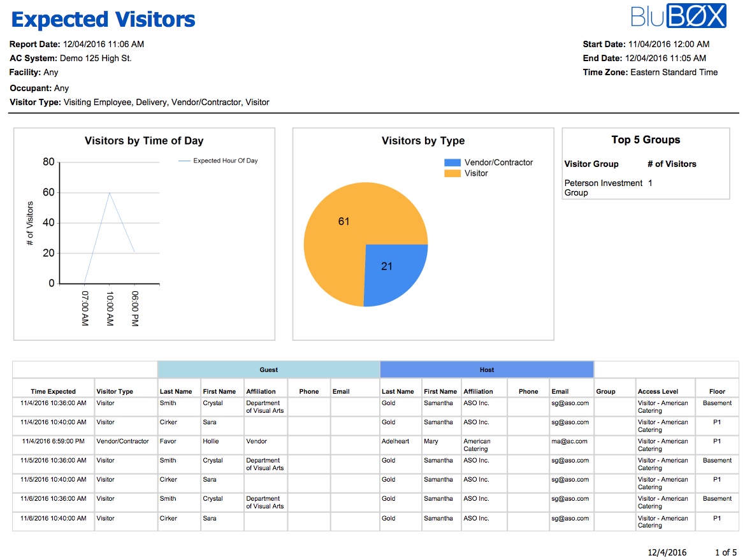Screen dimensions: 752x560
Task: Click the 1 of 5 page indicator
Action: (x=725, y=552)
